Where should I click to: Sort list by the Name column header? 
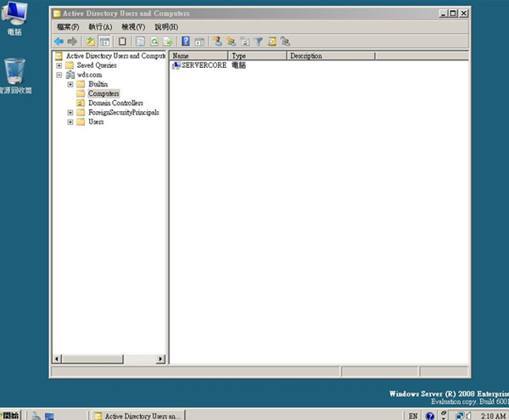tap(199, 56)
